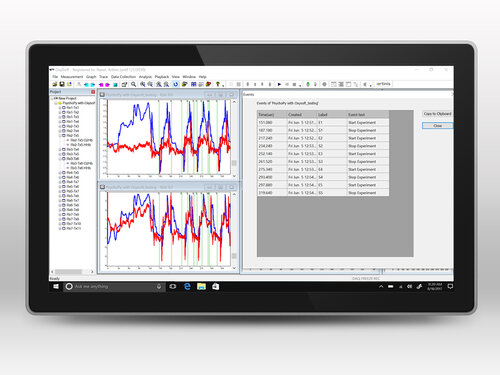Image resolution: width=500 pixels, height=375 pixels.
Task: Select Rx1-Tx2 in the project tree
Action: click(72, 112)
